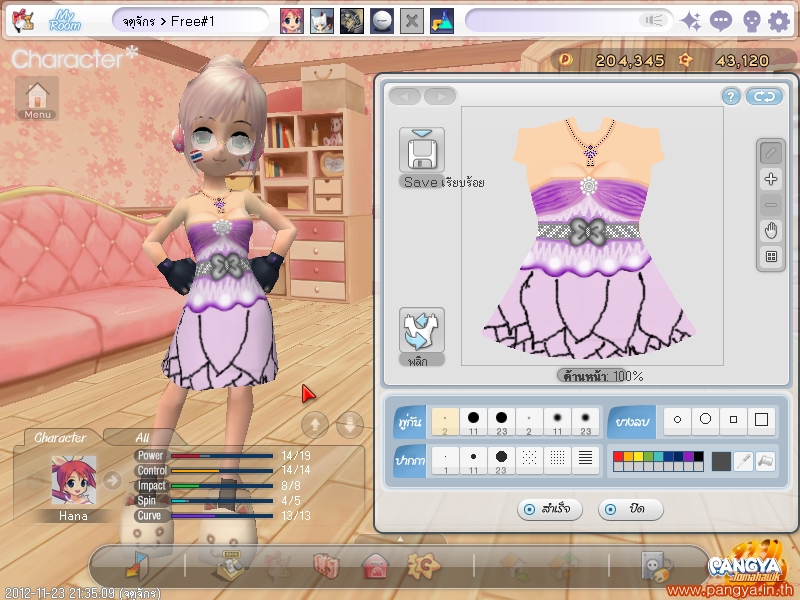Screen dimensions: 800x600
Task: Click the skull face icon in top bar
Action: pos(751,21)
